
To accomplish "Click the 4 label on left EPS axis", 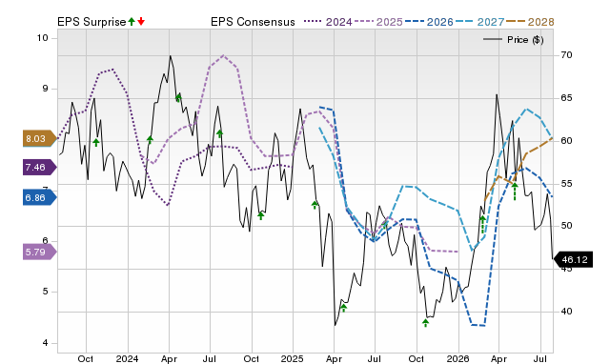I will pyautogui.click(x=45, y=343).
